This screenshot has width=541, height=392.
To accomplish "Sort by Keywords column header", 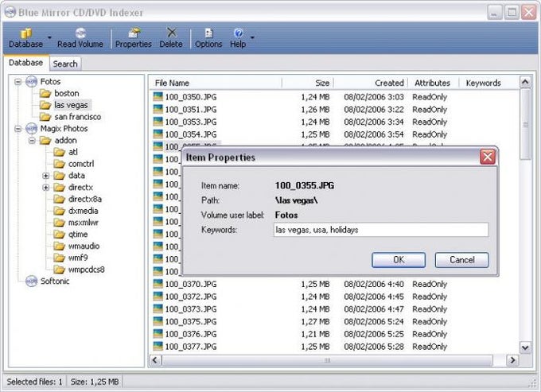I will 489,83.
